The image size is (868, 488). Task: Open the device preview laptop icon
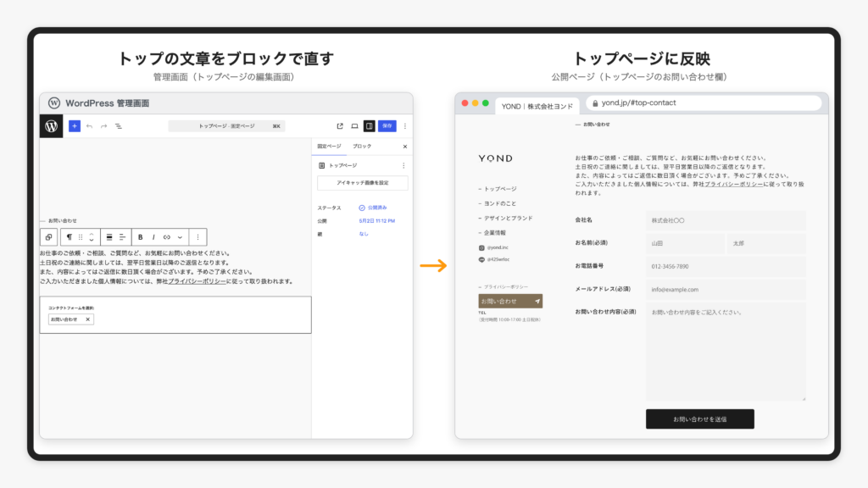[x=354, y=126]
